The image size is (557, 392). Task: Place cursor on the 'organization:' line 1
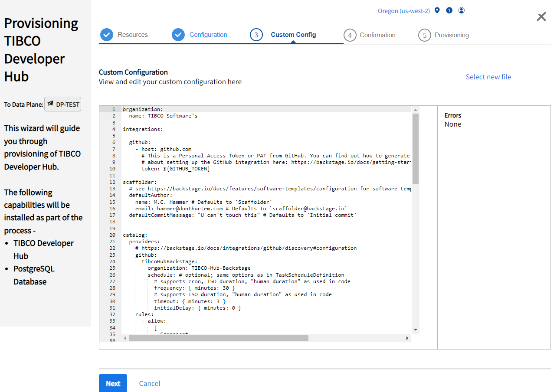pyautogui.click(x=143, y=109)
